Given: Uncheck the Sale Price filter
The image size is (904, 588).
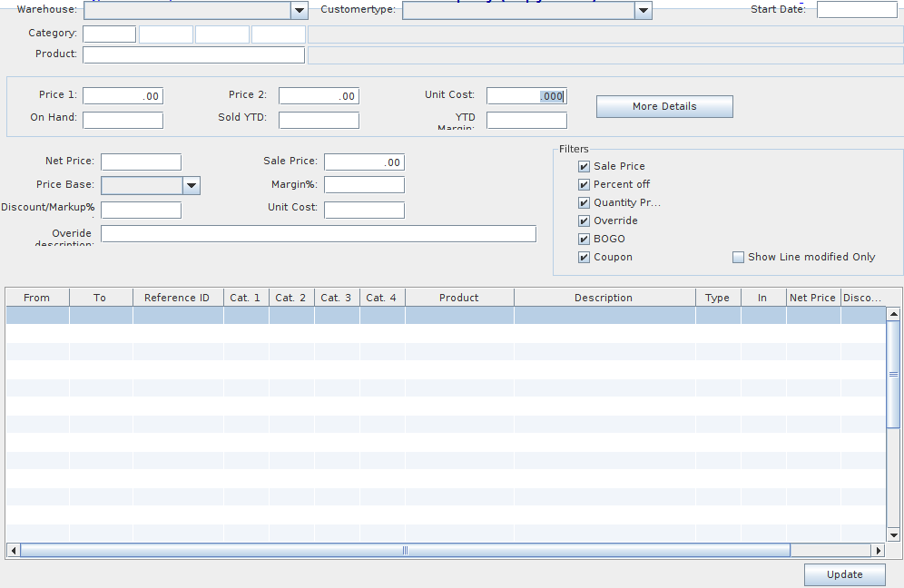Looking at the screenshot, I should [584, 167].
